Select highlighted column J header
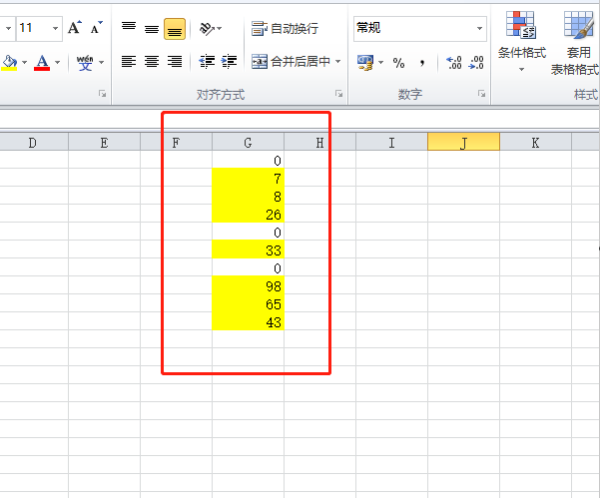Screen dimensions: 600x498 pos(463,143)
